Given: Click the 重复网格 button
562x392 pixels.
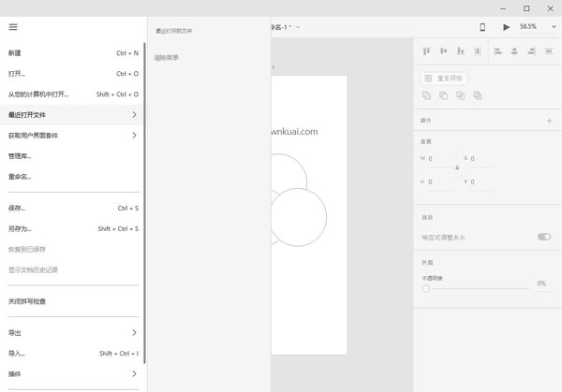Looking at the screenshot, I should (x=444, y=79).
